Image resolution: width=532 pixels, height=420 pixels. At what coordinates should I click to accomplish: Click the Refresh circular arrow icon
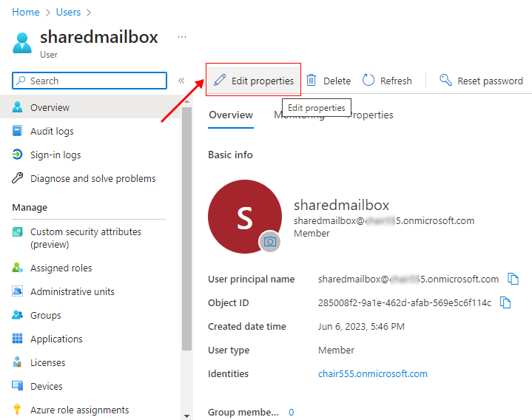[x=368, y=81]
